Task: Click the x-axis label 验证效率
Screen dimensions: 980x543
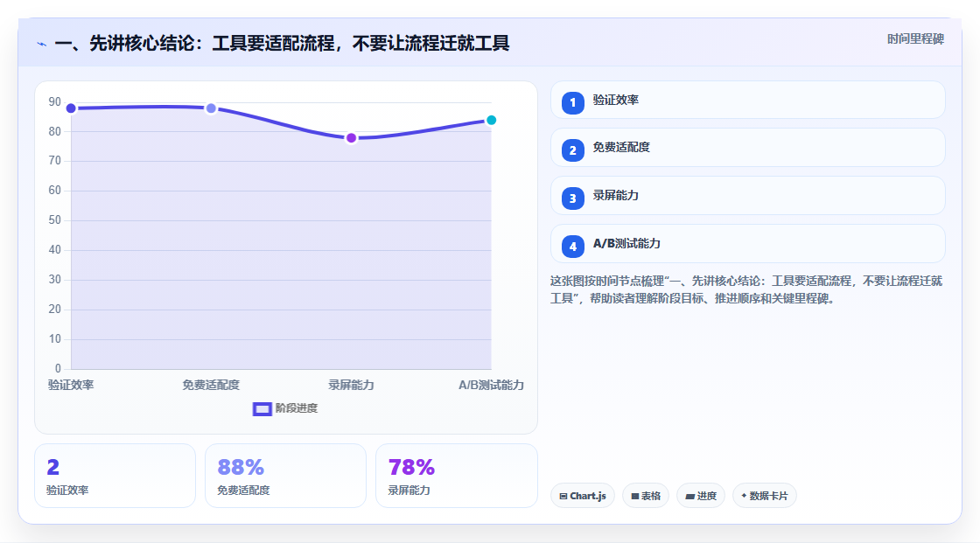Action: (x=71, y=385)
